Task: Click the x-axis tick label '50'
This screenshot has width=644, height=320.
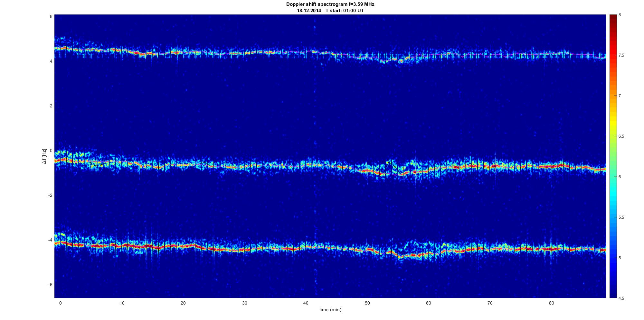Action: click(367, 303)
